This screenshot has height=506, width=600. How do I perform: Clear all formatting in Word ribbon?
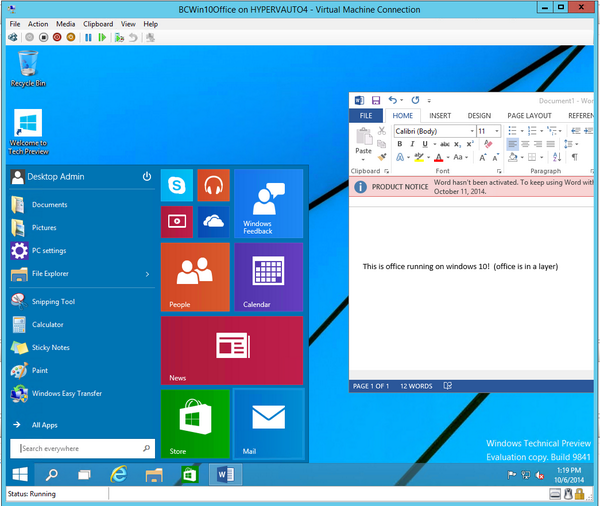pyautogui.click(x=488, y=144)
